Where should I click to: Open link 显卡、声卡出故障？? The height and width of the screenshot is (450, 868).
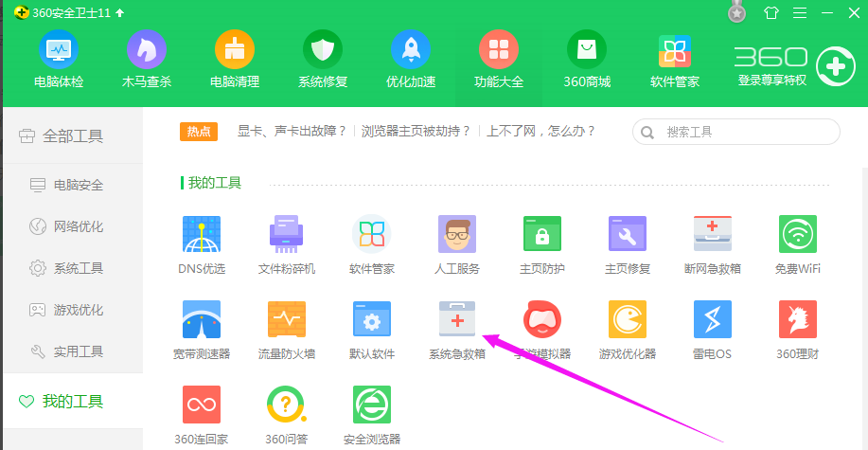pyautogui.click(x=292, y=132)
